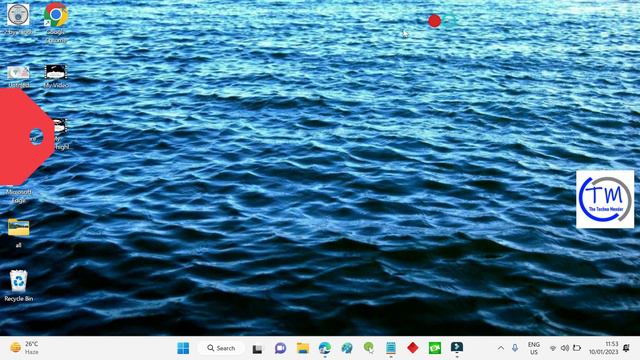Open the Notepad-style taskbar app
Image resolution: width=640 pixels, height=360 pixels.
pos(391,348)
